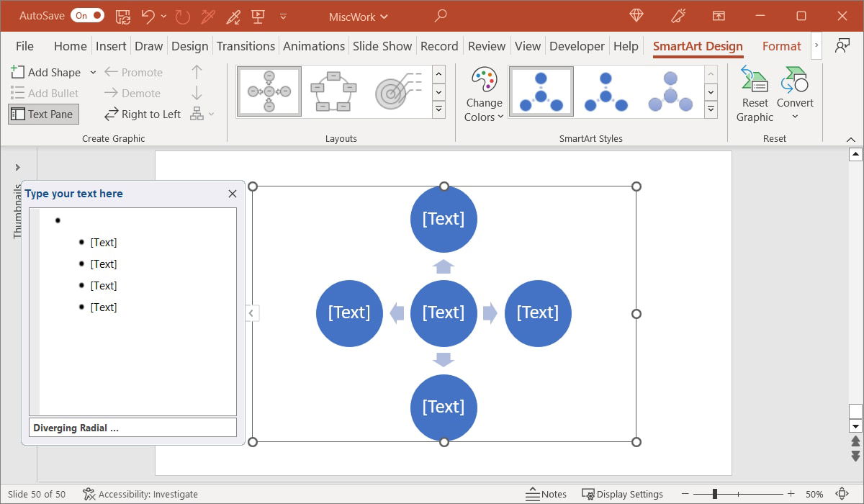Switch to the SmartArt Design tab
This screenshot has width=864, height=504.
pos(697,45)
